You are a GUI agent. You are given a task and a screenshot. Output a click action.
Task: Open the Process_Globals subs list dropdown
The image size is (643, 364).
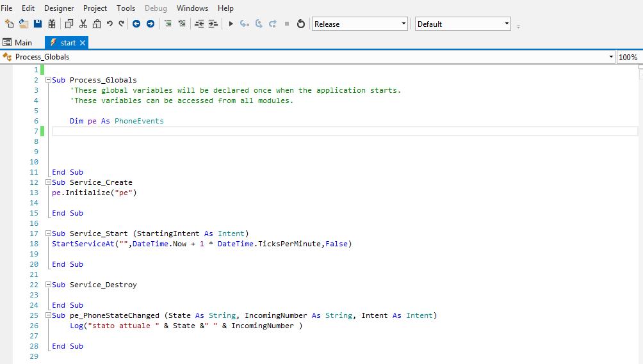611,57
